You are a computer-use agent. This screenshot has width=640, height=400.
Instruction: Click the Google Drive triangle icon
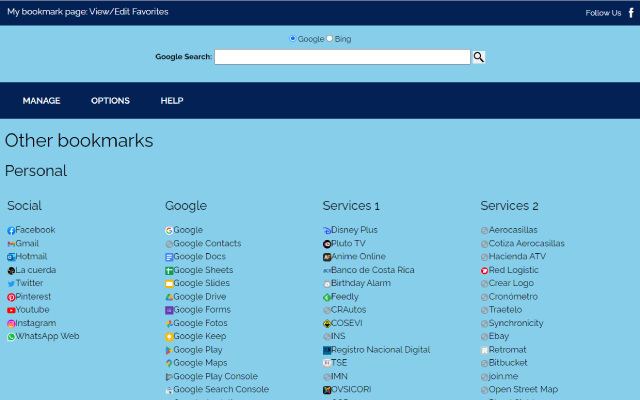[169, 297]
